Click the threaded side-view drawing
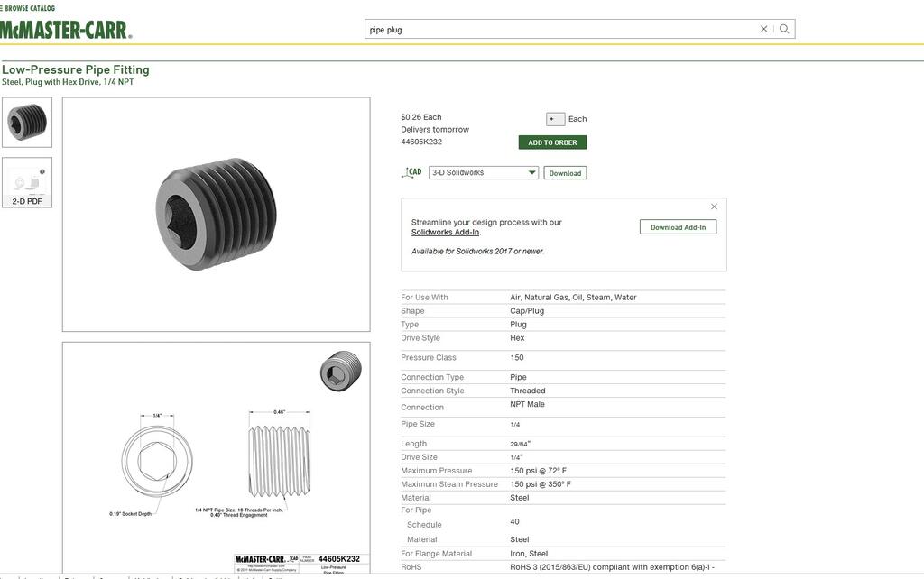This screenshot has width=924, height=579. click(280, 461)
